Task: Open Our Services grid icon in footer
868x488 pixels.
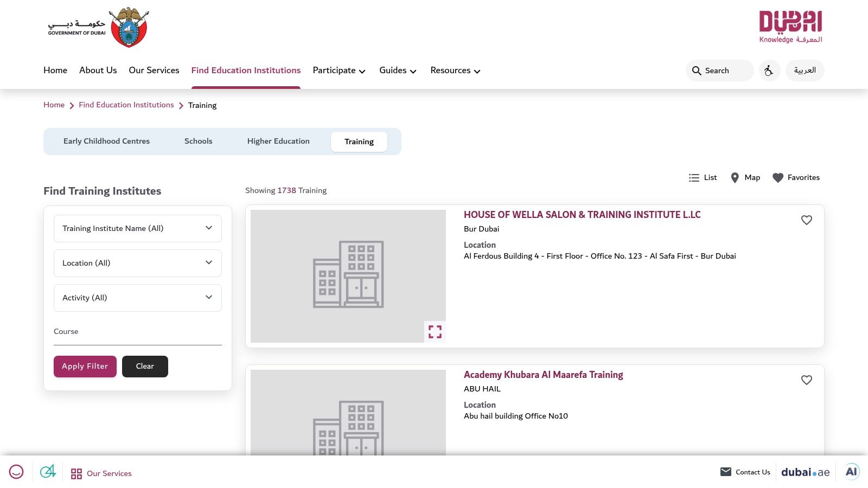Action: tap(76, 473)
